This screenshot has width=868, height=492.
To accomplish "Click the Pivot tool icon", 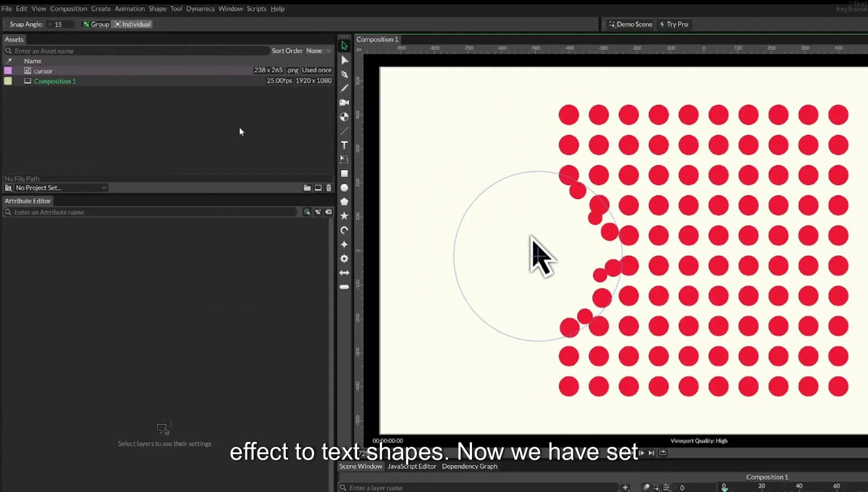I will [x=344, y=117].
